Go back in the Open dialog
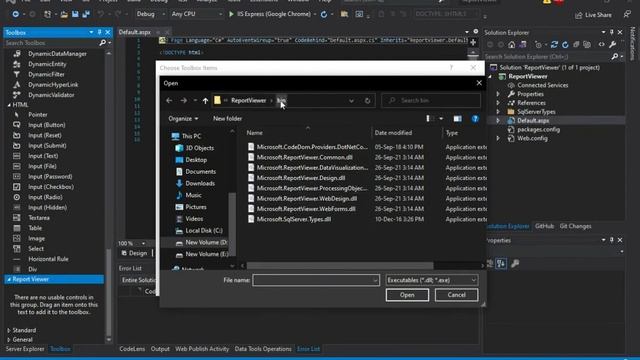 [x=169, y=100]
